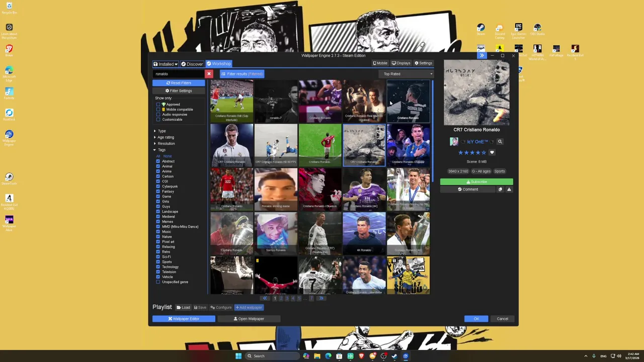Select the 4K Ronaldo thumbnail
The image size is (644, 362).
[x=364, y=233]
